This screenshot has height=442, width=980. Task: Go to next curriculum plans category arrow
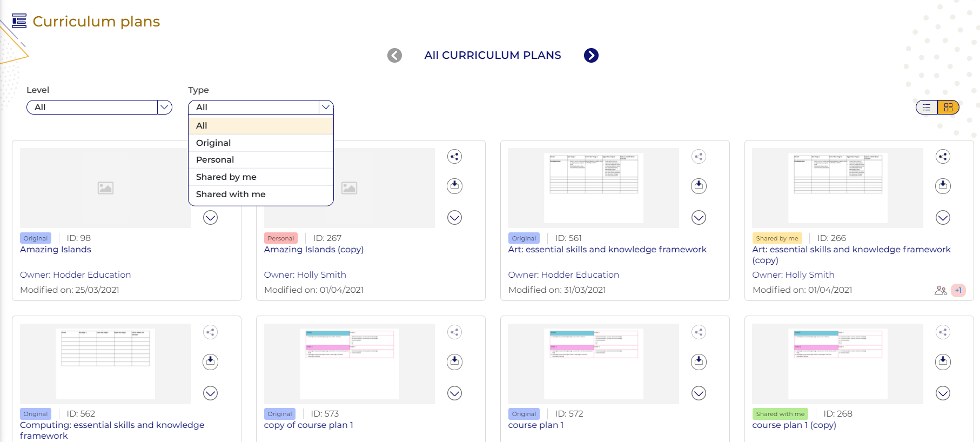[591, 55]
